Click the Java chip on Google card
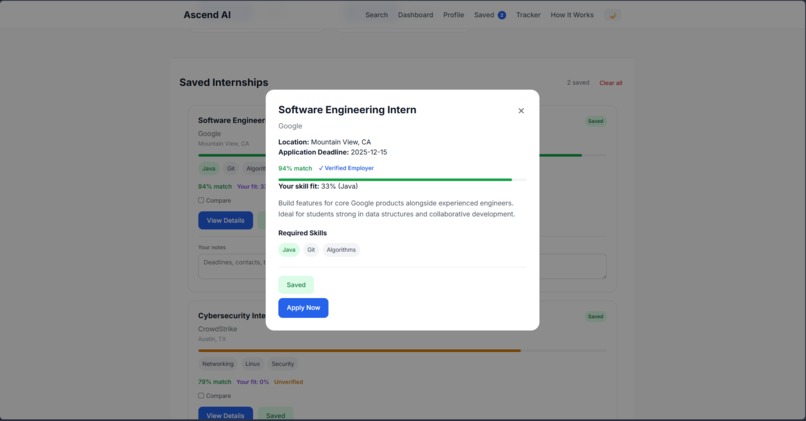 209,169
